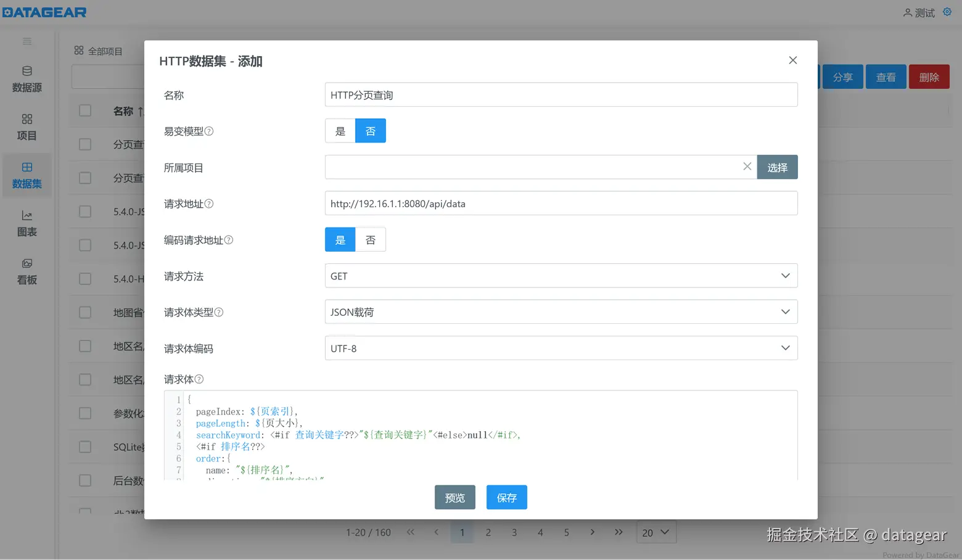
Task: Go to page 2
Action: coord(488,532)
